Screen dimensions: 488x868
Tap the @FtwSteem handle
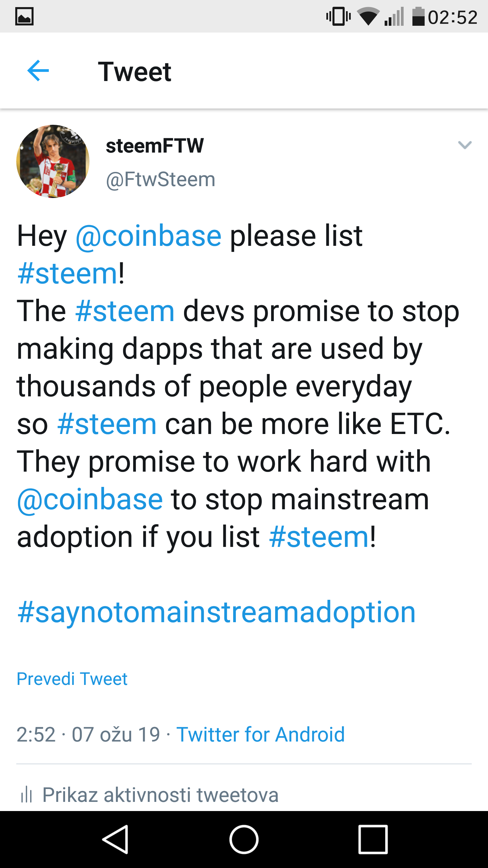click(161, 179)
